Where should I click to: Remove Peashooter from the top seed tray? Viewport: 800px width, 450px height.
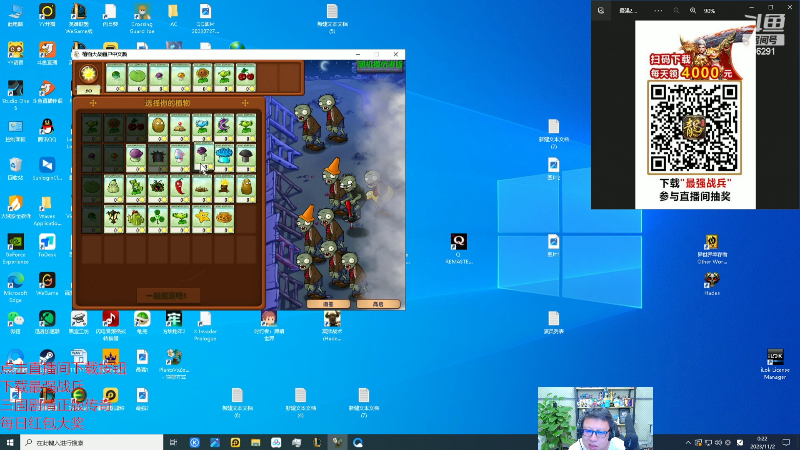coord(224,78)
